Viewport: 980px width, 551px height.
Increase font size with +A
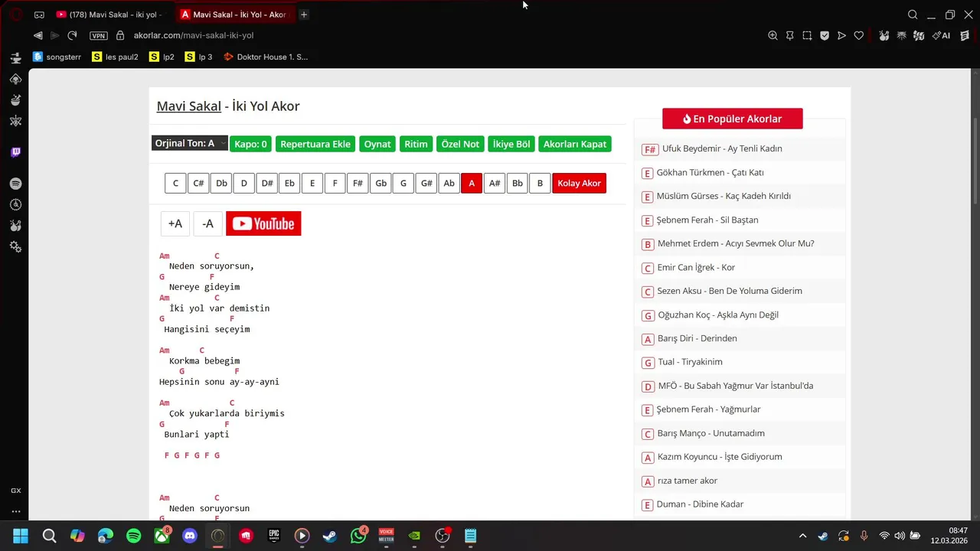click(175, 223)
